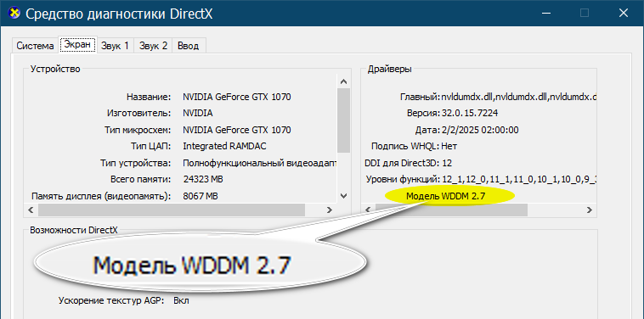
Task: Select the driver date 2/2/2025 02:00:00
Action: tap(480, 130)
